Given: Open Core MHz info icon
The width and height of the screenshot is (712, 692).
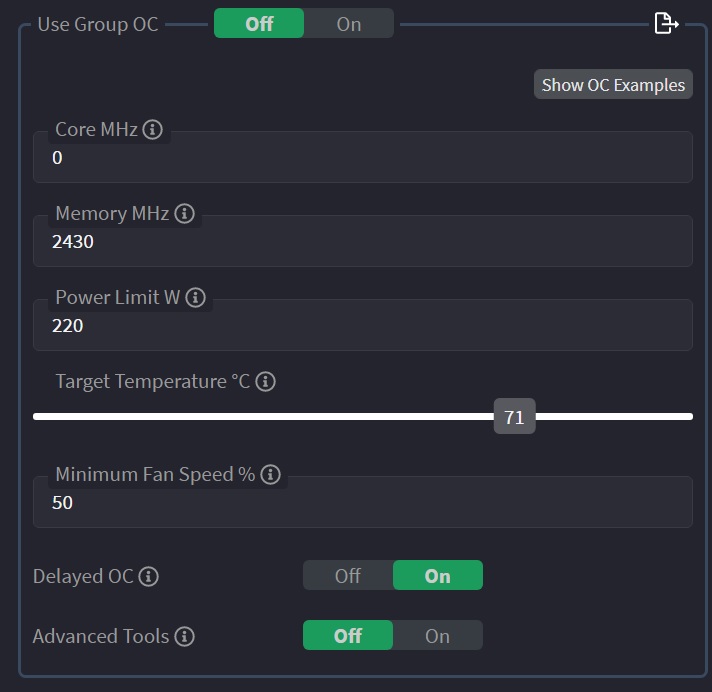Looking at the screenshot, I should pos(153,129).
